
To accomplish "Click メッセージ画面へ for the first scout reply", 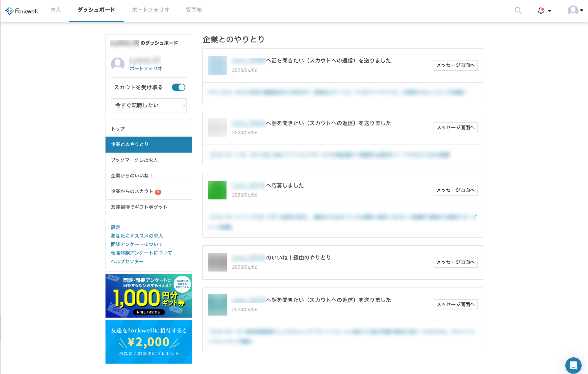I will pos(455,65).
